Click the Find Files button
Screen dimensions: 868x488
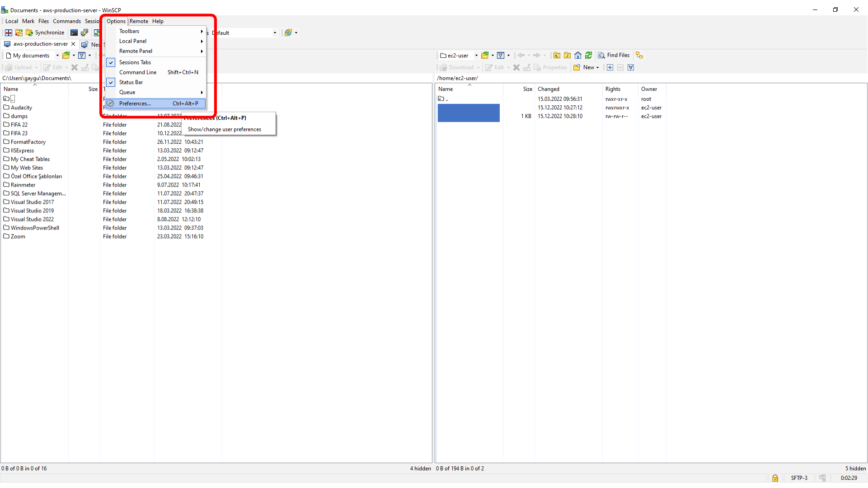tap(614, 55)
